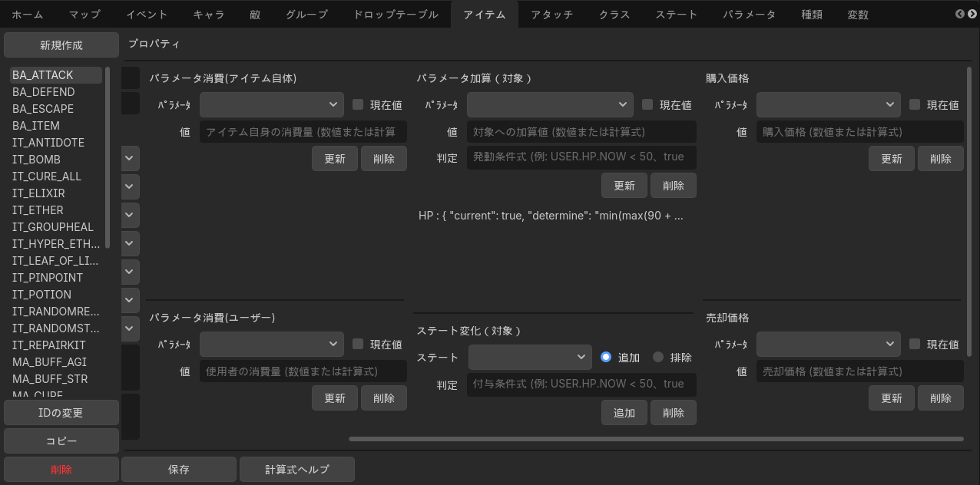Select BA_ATTACK in the item list
The height and width of the screenshot is (485, 980).
(x=55, y=75)
